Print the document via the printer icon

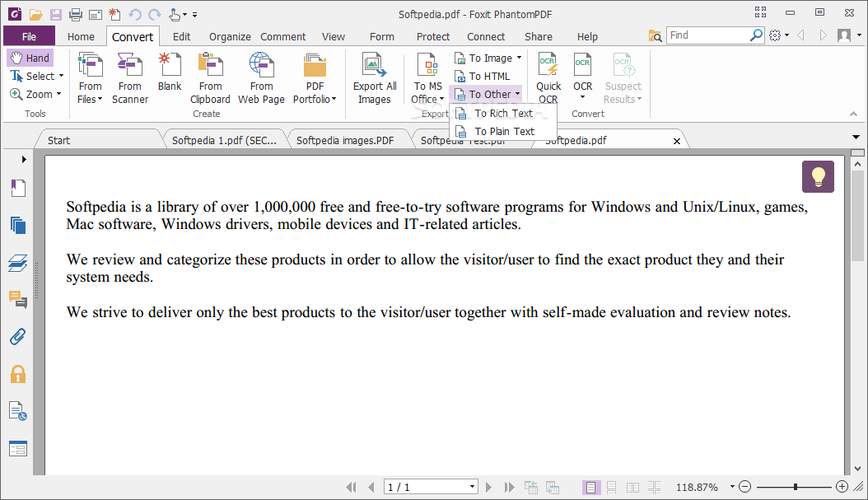(75, 14)
